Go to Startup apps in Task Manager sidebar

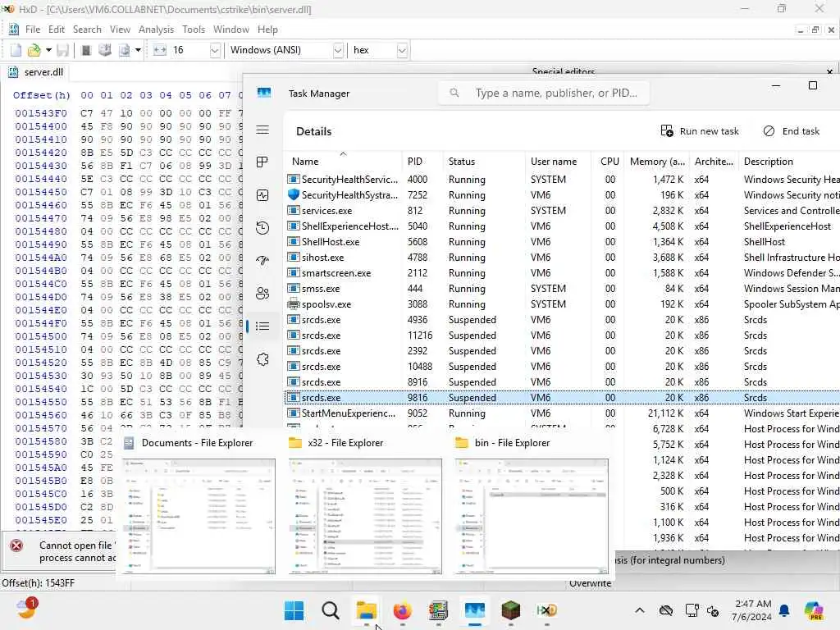point(262,261)
